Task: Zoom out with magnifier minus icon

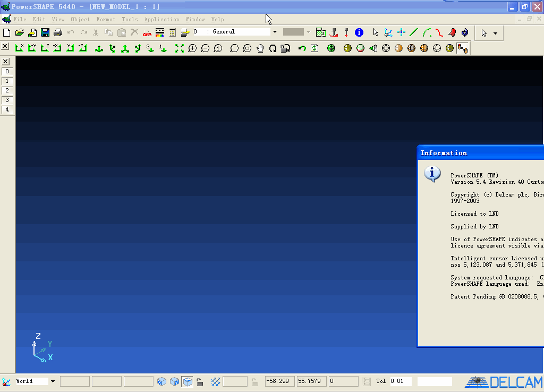Action: (205, 48)
